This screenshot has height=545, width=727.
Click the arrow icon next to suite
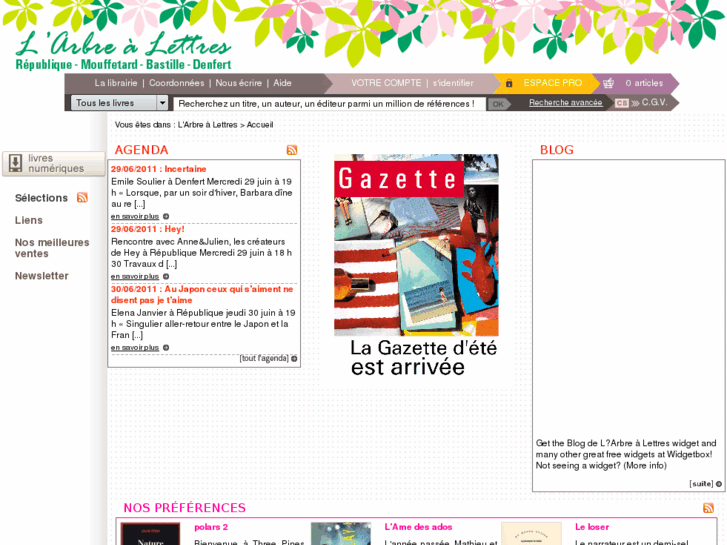point(719,484)
